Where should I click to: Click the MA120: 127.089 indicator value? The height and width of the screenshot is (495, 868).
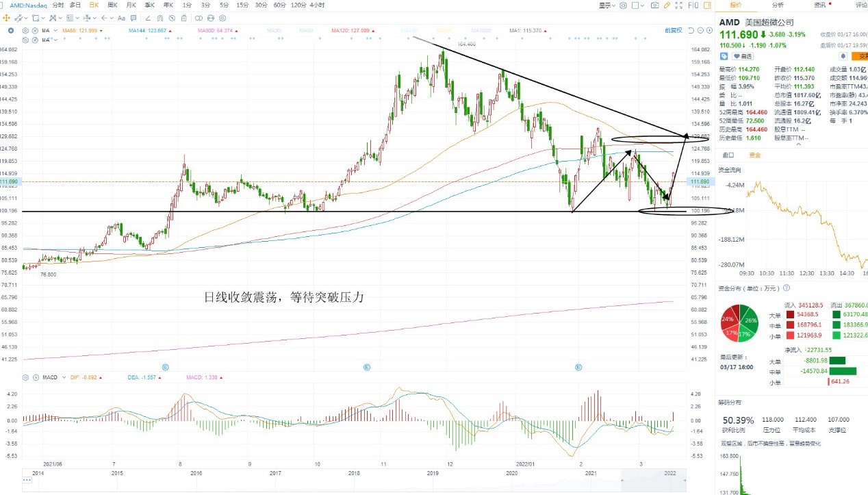click(350, 31)
